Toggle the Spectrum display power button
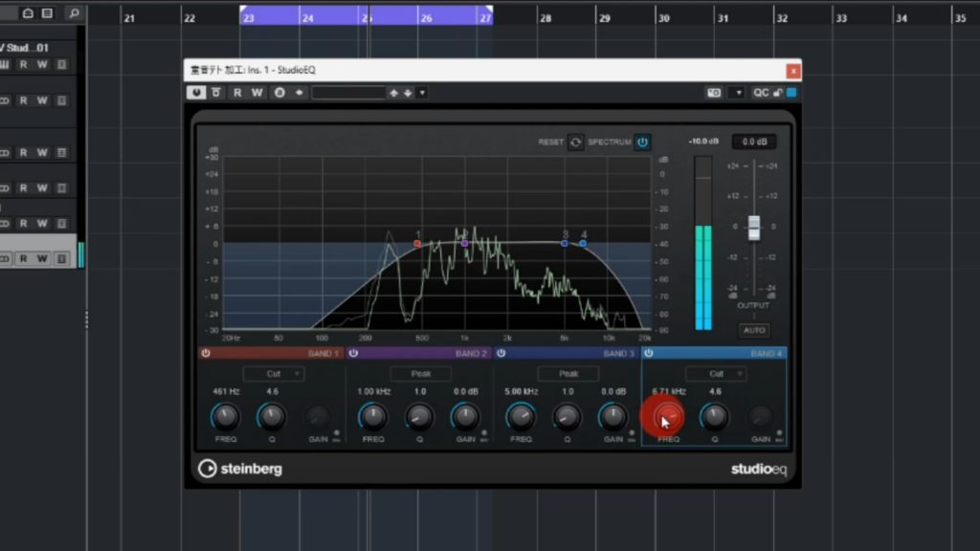Screen dimensions: 980x551 (642, 143)
